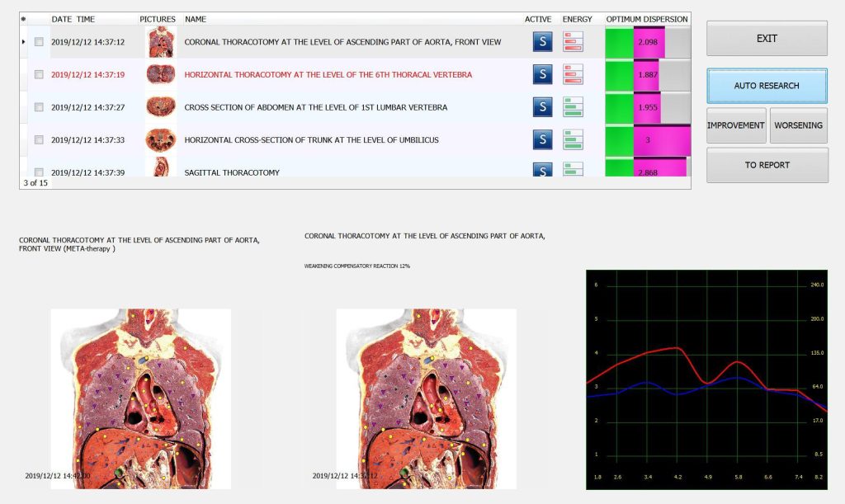
Task: Click the "WEAKENING COMPENSATORY REACTION 12%" label
Action: pyautogui.click(x=356, y=266)
